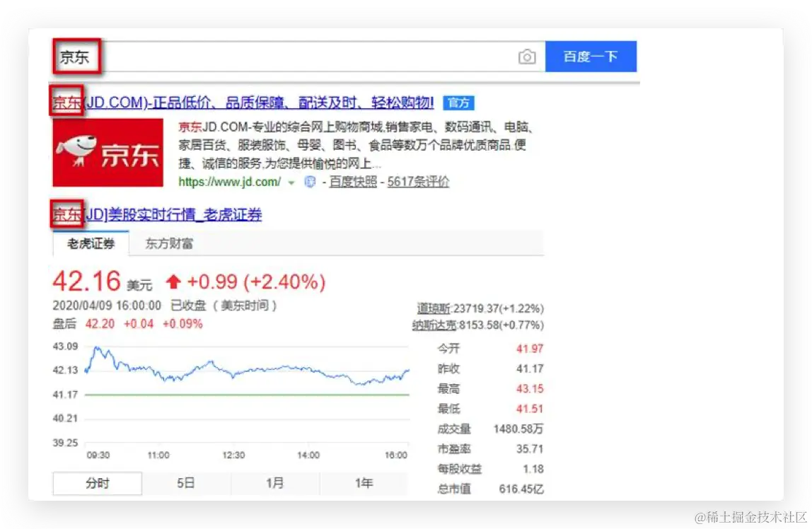The width and height of the screenshot is (812, 529).
Task: Click the 成交量 value 1480.58万
Action: pos(518,429)
